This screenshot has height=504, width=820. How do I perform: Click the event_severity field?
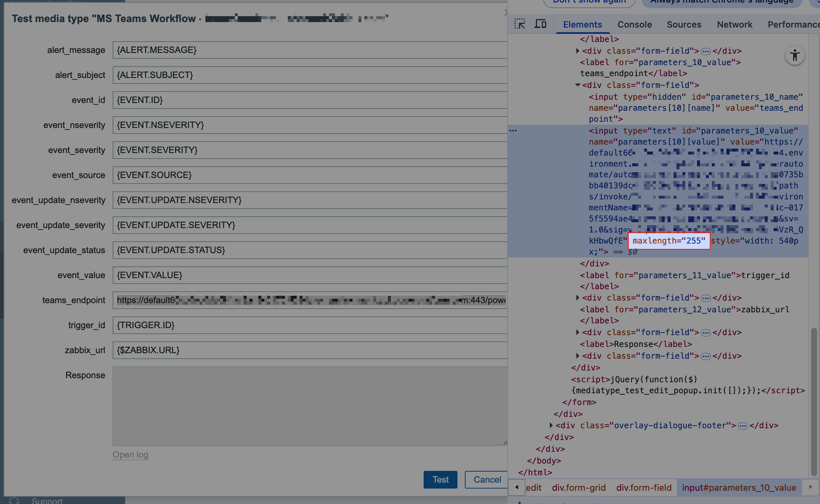pyautogui.click(x=310, y=150)
